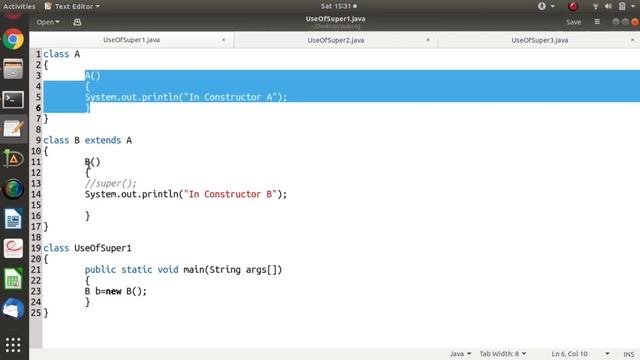Click the battery icon in the top panel
Viewport: 640px width, 360px height.
pyautogui.click(x=622, y=6)
